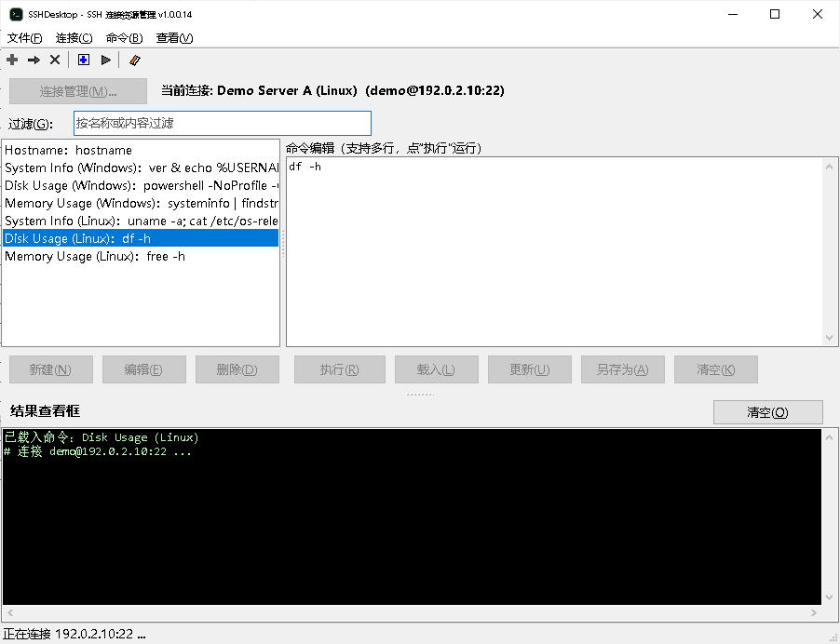Click the 清空(O) button for results
This screenshot has height=644, width=840.
768,412
